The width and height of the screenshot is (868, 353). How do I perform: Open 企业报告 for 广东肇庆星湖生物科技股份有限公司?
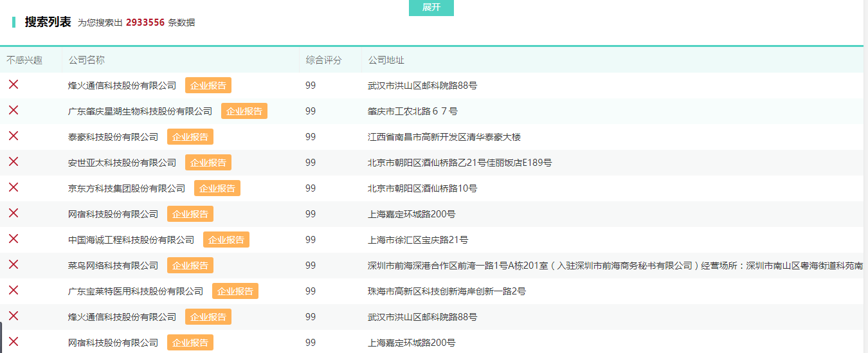click(244, 111)
